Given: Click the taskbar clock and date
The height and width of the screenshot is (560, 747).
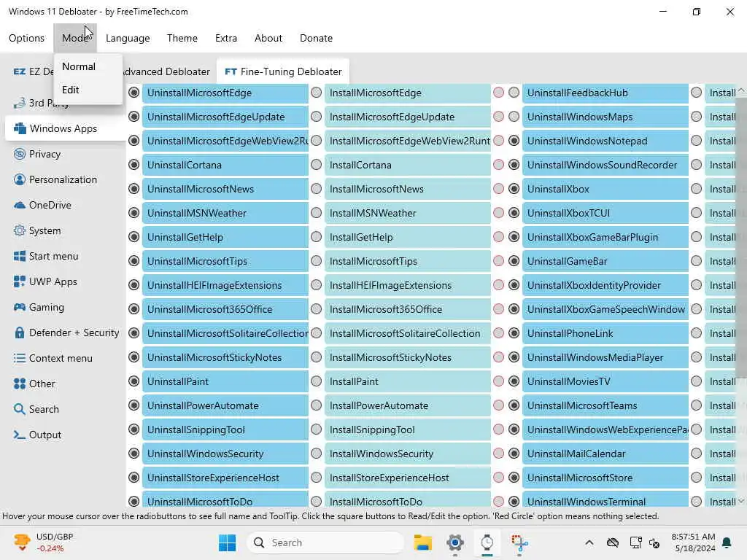Looking at the screenshot, I should (693, 542).
